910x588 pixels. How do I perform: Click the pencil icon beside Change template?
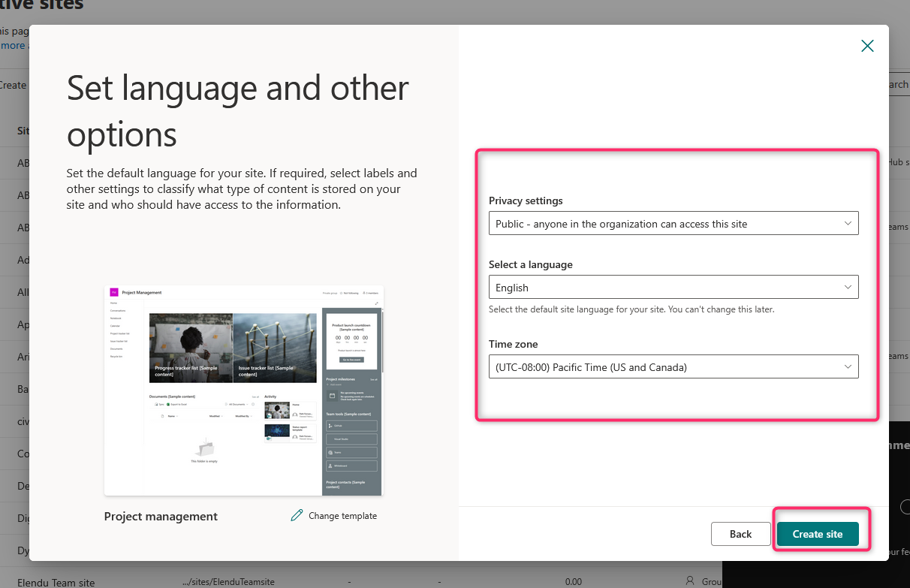(297, 515)
